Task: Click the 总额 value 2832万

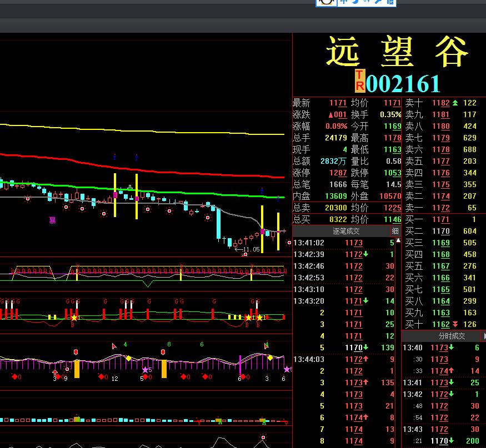Action: [333, 161]
